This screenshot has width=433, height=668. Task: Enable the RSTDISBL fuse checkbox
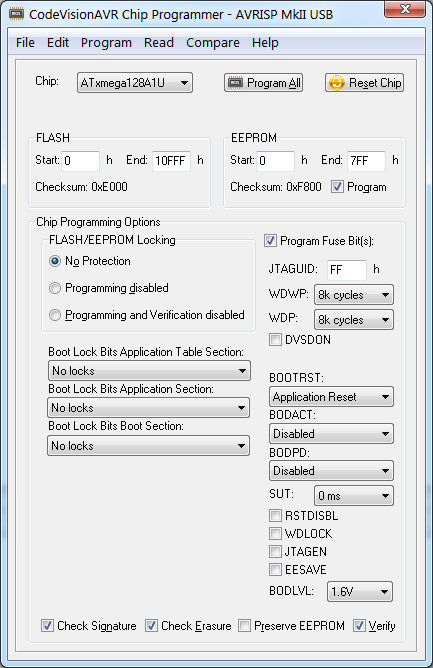pyautogui.click(x=275, y=515)
